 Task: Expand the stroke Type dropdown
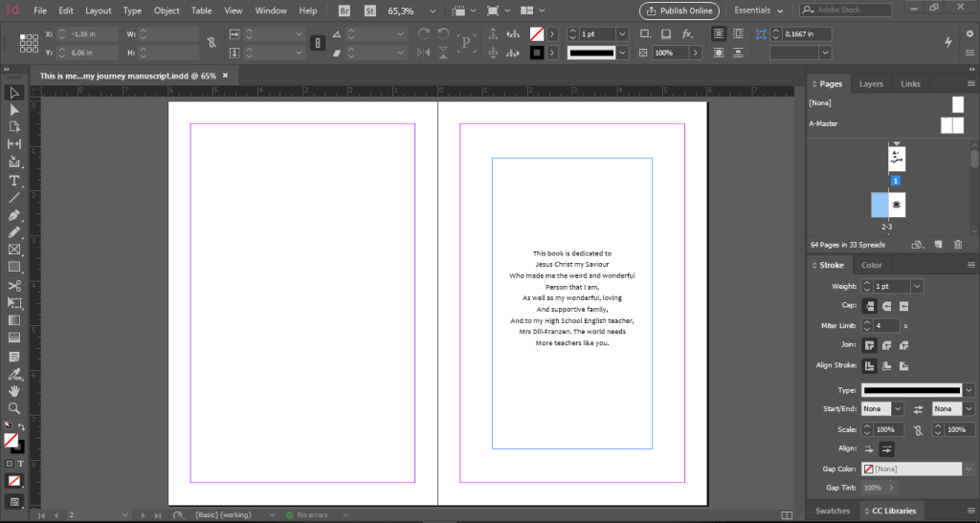(x=969, y=390)
